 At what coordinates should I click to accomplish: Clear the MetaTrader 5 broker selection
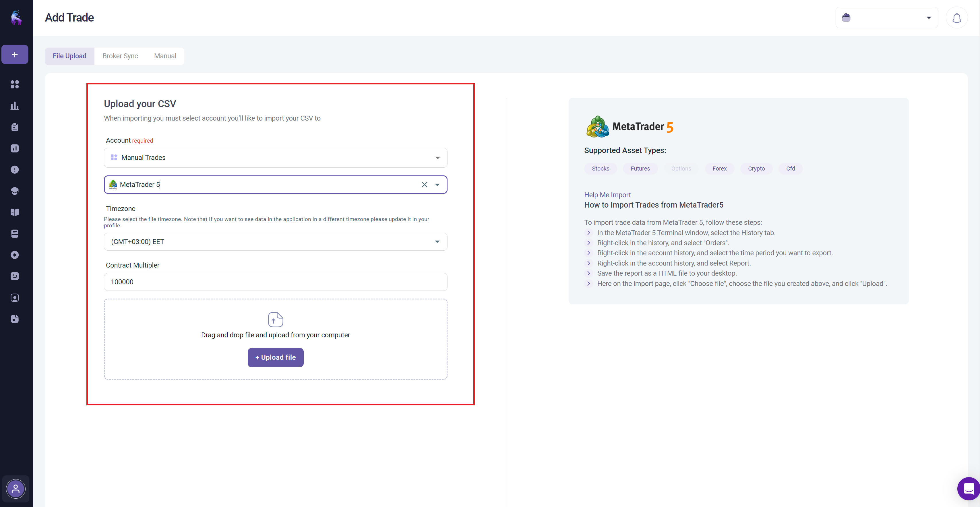(424, 185)
